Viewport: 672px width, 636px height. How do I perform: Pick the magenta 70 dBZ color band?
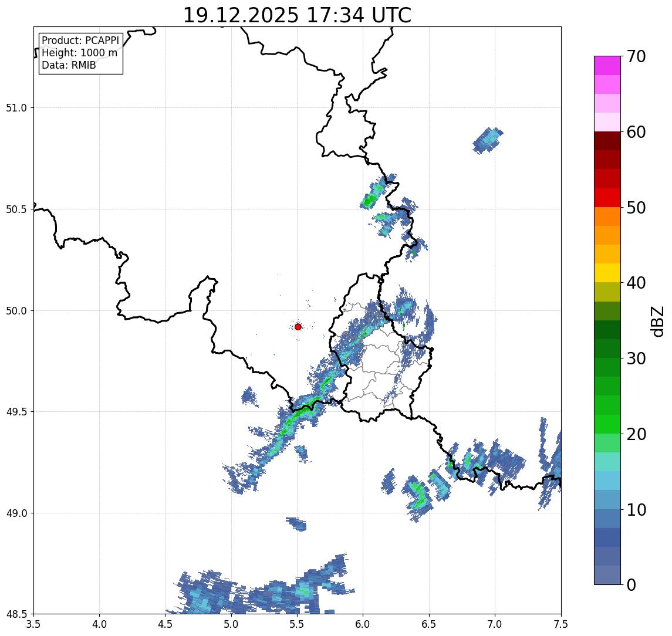607,66
